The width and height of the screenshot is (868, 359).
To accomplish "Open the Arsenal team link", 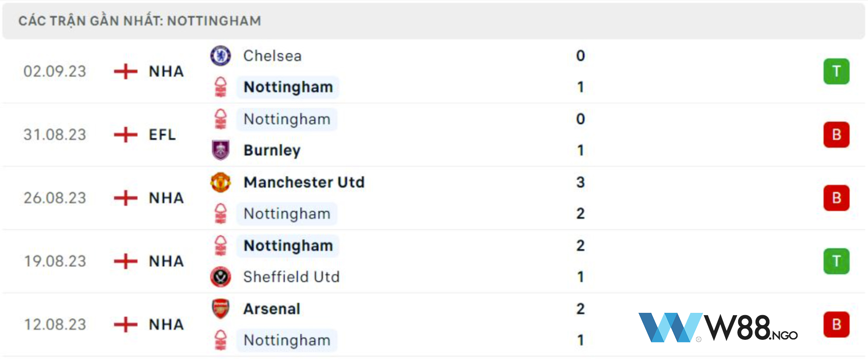I will (272, 309).
